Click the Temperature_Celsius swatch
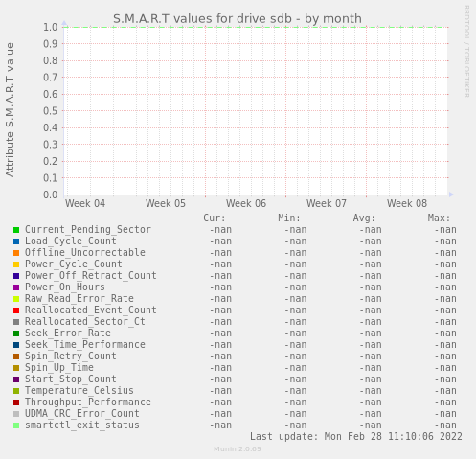This screenshot has height=459, width=476. pos(16,391)
